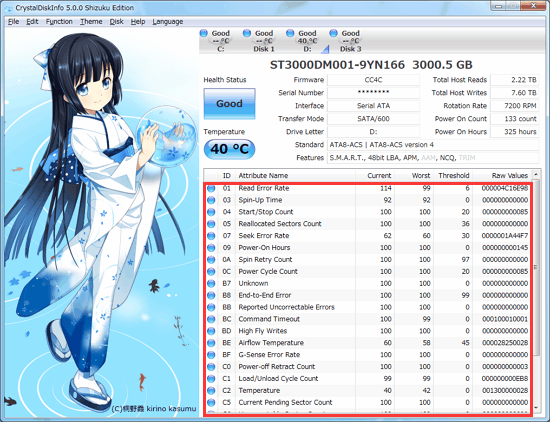The width and height of the screenshot is (551, 422).
Task: Click the SMART list scrollbar down arrow
Action: (x=536, y=408)
